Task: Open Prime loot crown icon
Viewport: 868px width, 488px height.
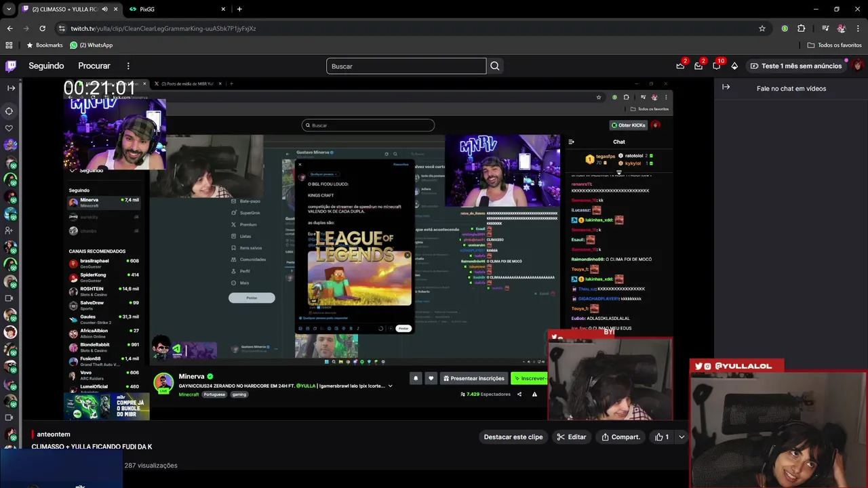Action: click(x=680, y=66)
